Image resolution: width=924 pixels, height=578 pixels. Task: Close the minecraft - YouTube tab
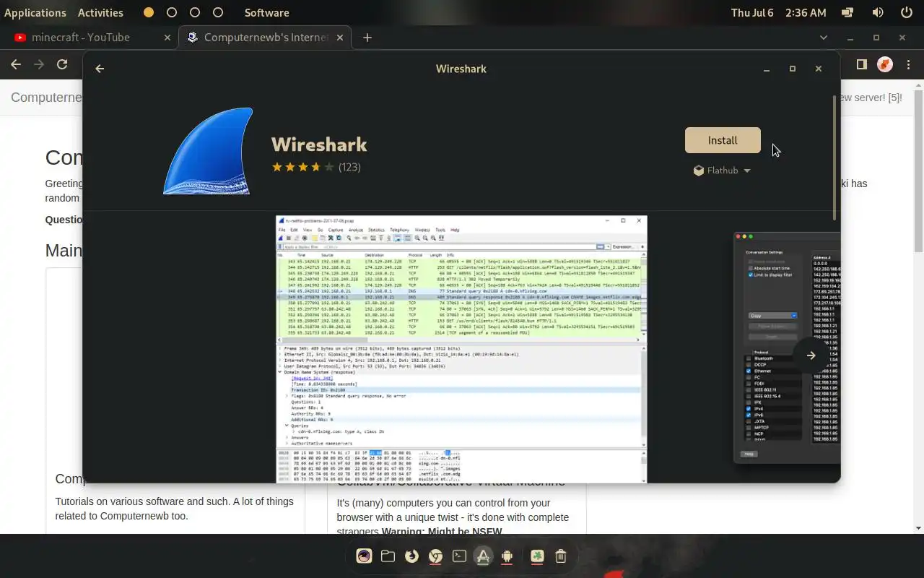pos(167,38)
